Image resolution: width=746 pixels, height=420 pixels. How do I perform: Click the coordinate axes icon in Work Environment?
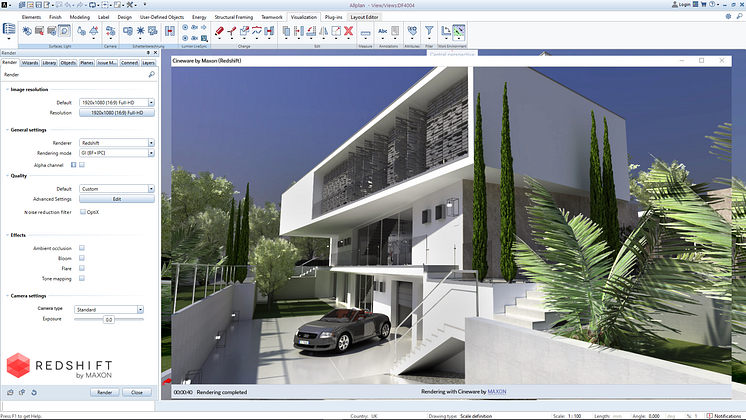coord(445,31)
